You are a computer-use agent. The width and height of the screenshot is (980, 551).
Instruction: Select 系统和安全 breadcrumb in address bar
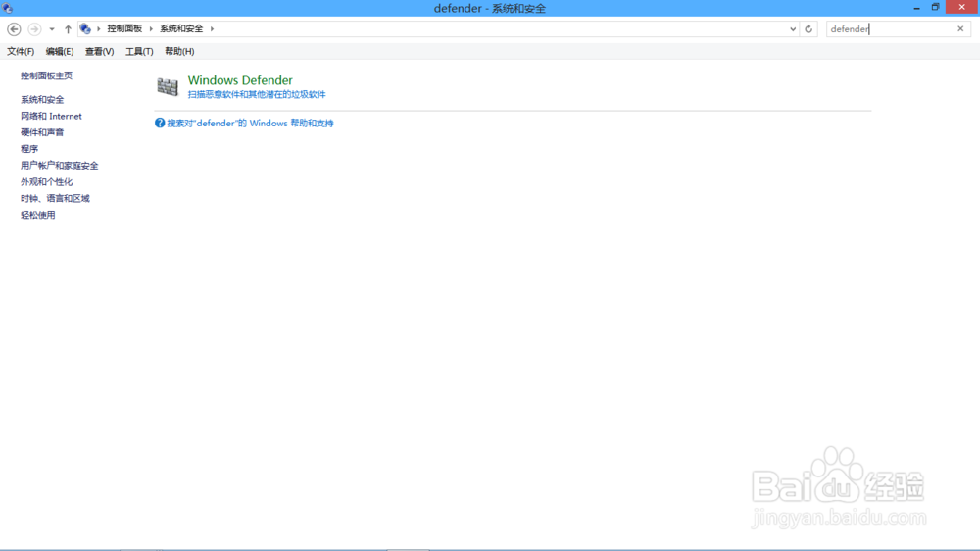click(x=181, y=28)
